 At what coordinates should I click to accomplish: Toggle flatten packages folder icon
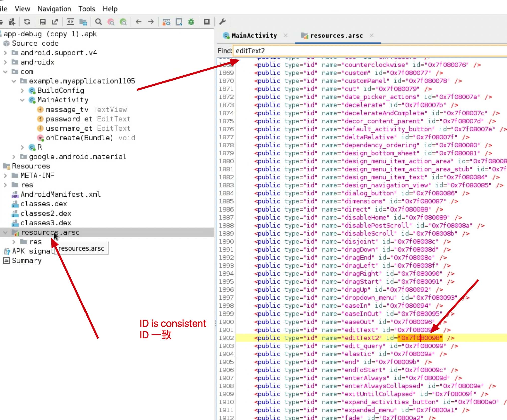(83, 22)
